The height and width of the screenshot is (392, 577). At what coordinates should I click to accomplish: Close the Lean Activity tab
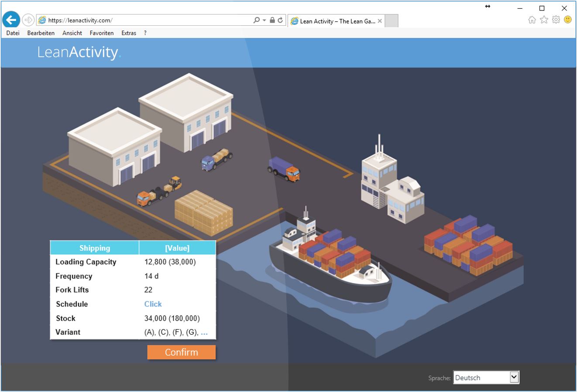(x=380, y=21)
